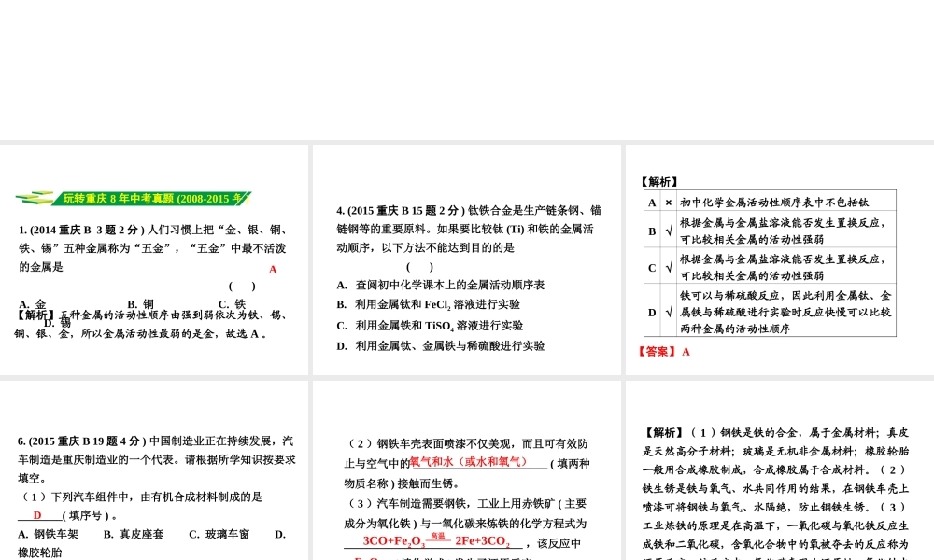Viewport: 934px width, 560px height.
Task: Click option B. 真皮座套
Action: point(134,535)
